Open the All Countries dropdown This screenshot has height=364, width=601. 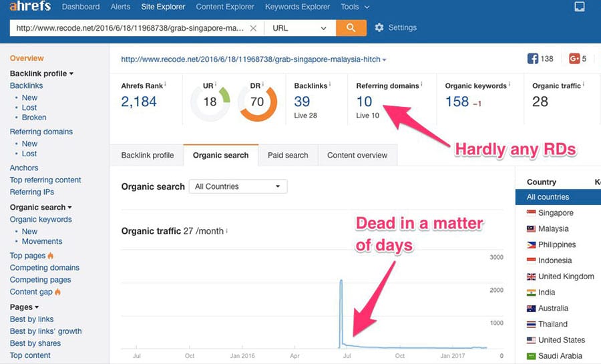pos(238,186)
